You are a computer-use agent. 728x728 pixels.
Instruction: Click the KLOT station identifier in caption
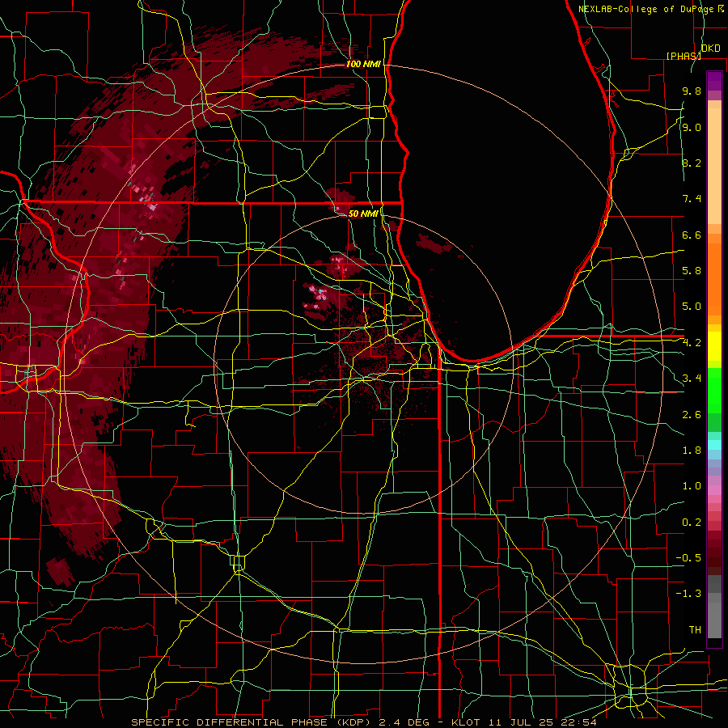(469, 722)
